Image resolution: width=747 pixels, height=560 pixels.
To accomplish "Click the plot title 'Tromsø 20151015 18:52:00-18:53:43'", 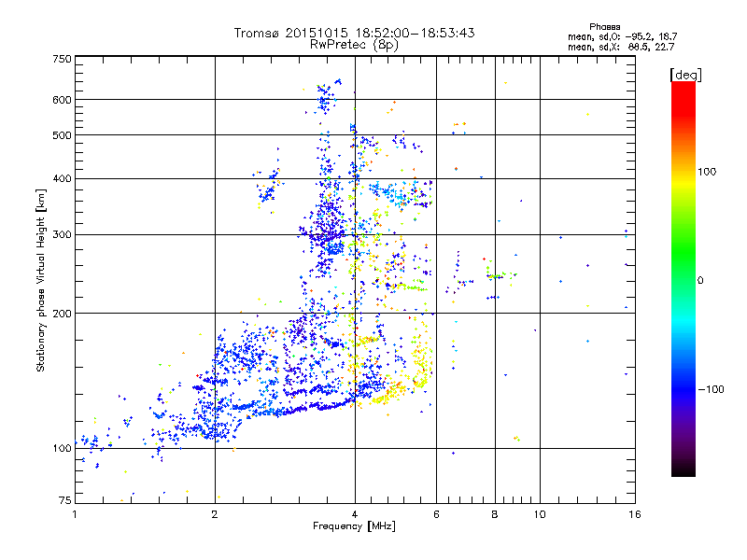I will point(354,33).
